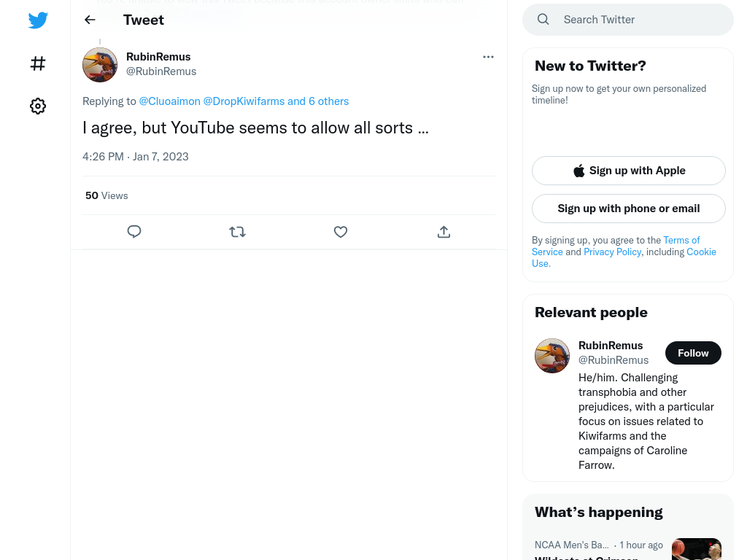Open the Cookie Use link
Image resolution: width=747 pixels, height=560 pixels.
[x=624, y=257]
